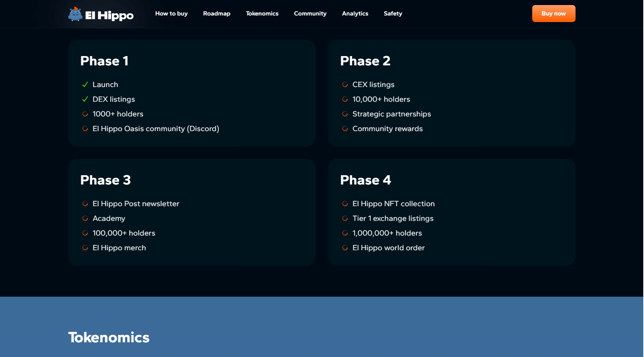Click the pending icon beside CEX listings
The image size is (644, 357).
(x=345, y=84)
